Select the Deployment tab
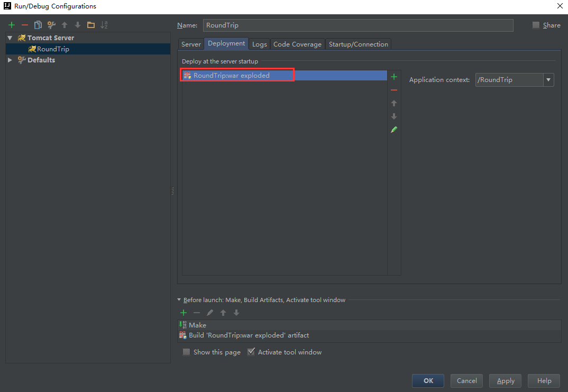The width and height of the screenshot is (568, 392). (x=226, y=43)
